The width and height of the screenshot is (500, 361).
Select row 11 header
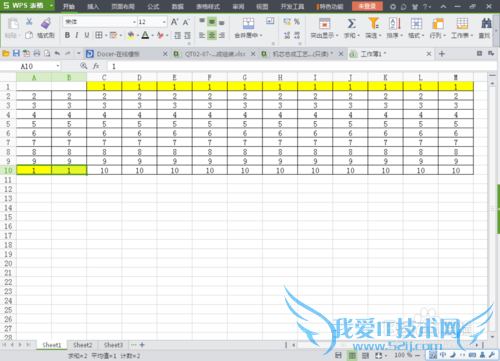[8, 180]
